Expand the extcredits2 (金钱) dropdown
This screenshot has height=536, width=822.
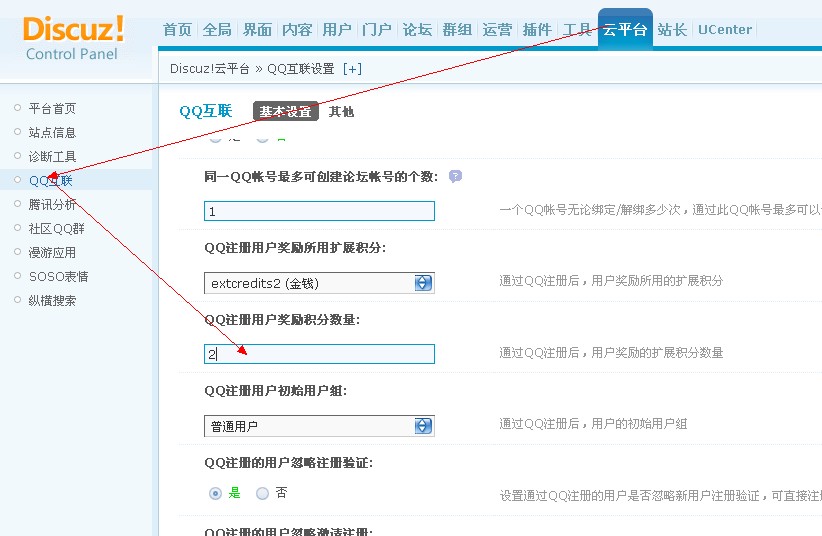319,283
